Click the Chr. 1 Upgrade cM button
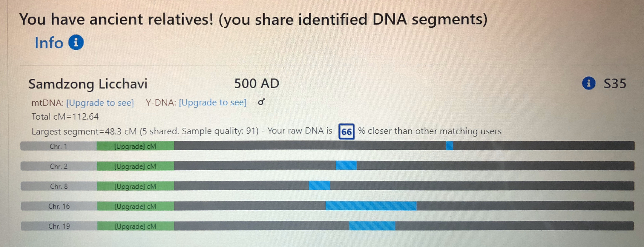Screen dimensions: 644x247 135,146
